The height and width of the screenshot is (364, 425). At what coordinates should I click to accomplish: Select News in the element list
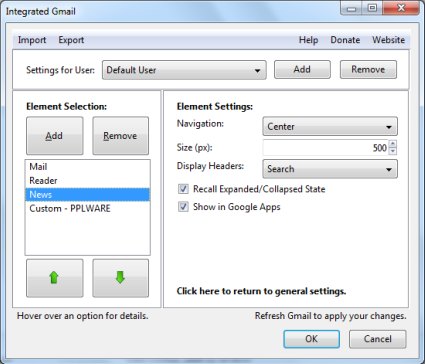coord(87,195)
